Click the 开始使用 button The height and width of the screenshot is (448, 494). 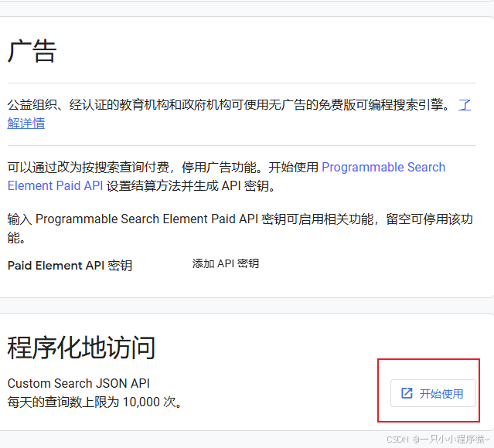coord(433,393)
